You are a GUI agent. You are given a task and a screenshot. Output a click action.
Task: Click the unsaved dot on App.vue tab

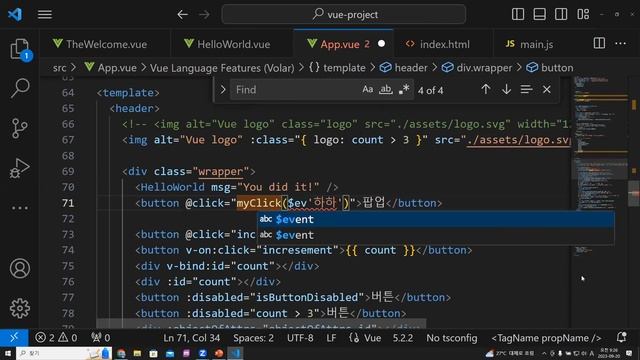tap(381, 43)
